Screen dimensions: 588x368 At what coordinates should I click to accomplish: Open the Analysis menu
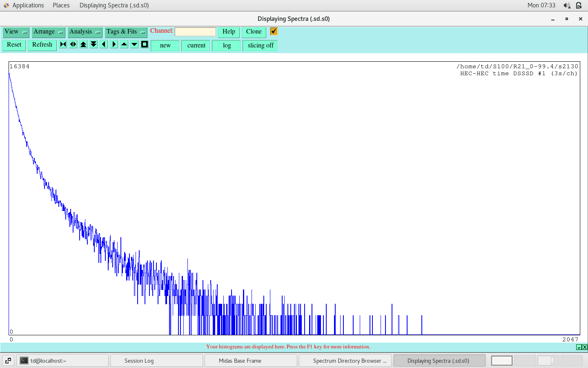click(x=85, y=31)
